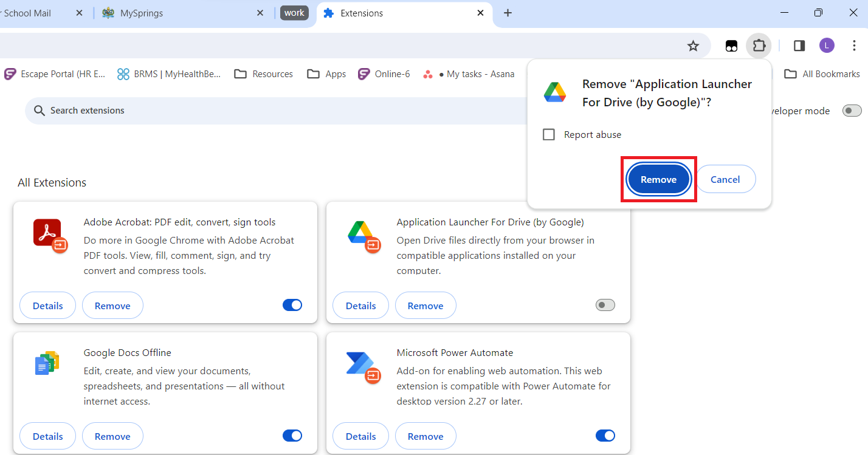Toggle off Adobe Acrobat extension
The image size is (868, 455).
[x=292, y=305]
